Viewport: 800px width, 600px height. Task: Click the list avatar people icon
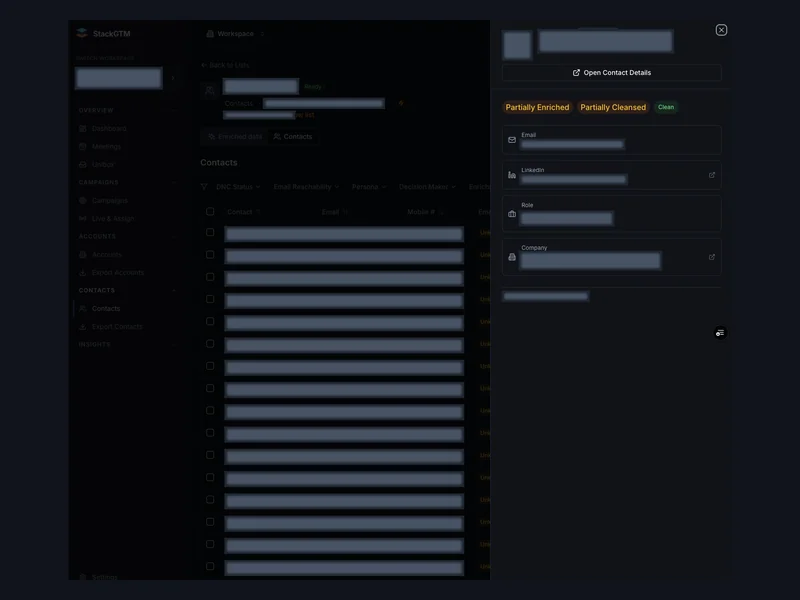(210, 91)
